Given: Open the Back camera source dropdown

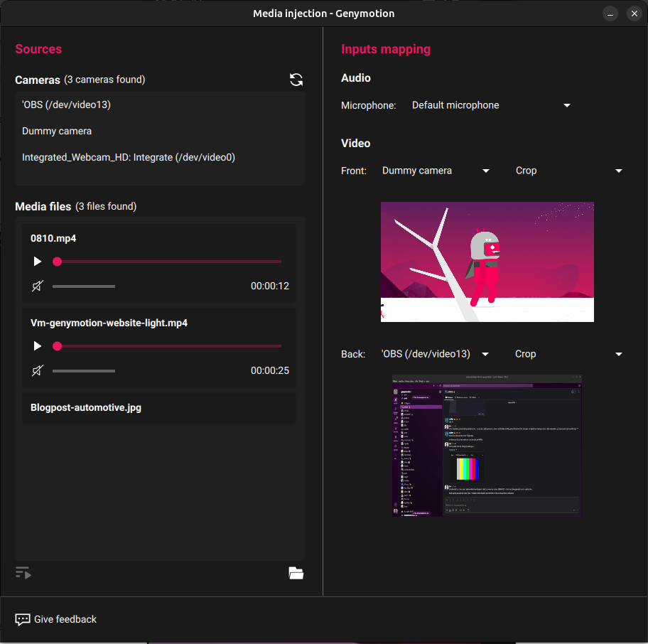Looking at the screenshot, I should pos(436,354).
